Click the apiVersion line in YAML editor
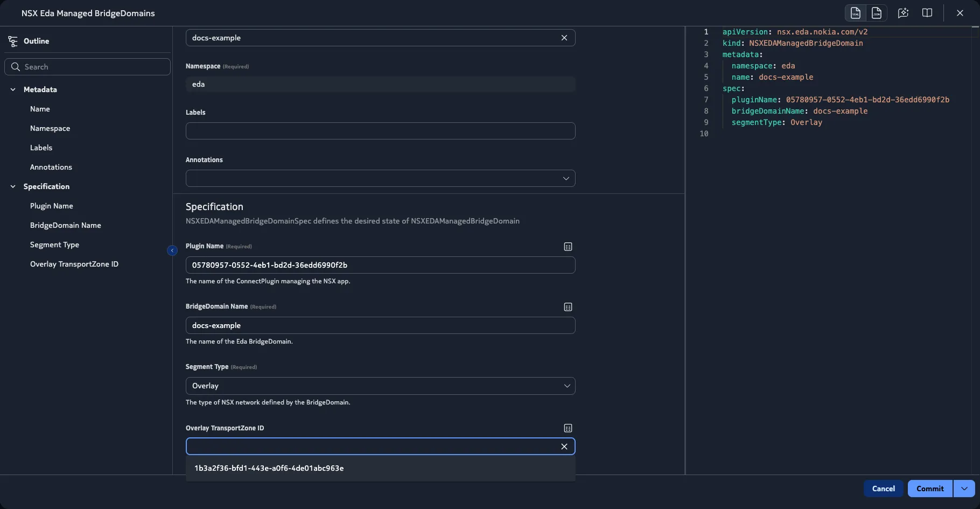Viewport: 980px width, 509px height. coord(795,32)
